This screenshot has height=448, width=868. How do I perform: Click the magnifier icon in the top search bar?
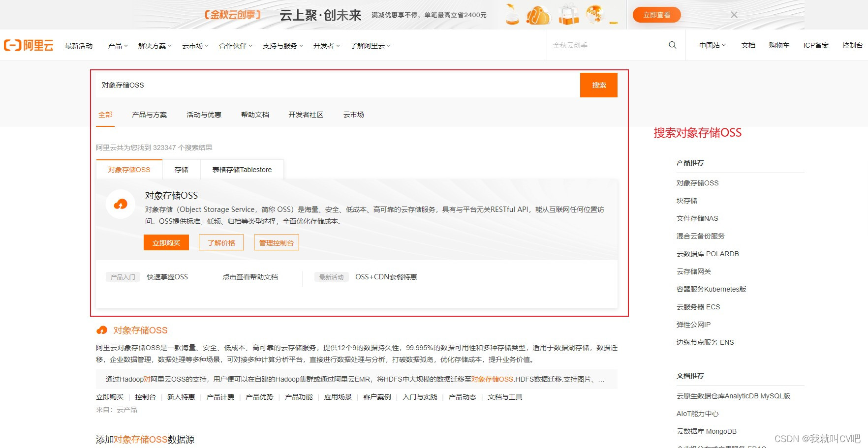coord(672,45)
